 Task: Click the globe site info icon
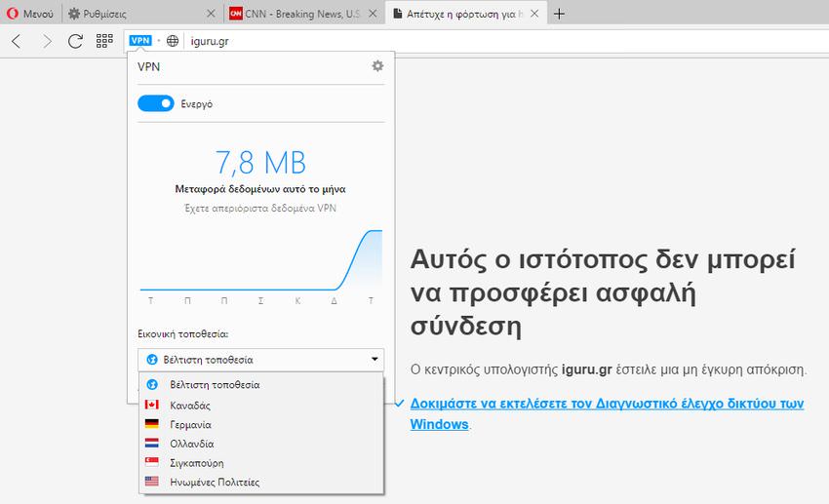pos(172,41)
